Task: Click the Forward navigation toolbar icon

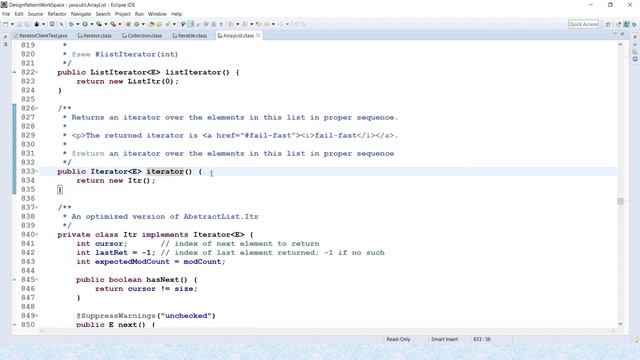Action: pyautogui.click(x=280, y=24)
